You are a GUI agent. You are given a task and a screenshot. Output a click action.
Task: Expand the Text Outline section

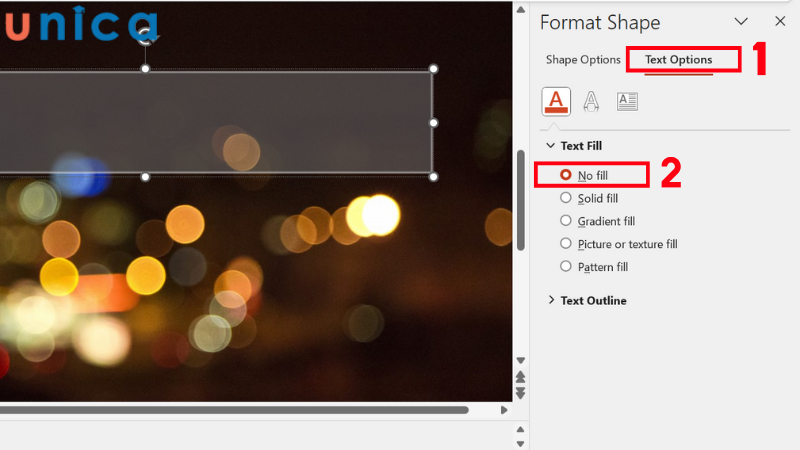pos(550,300)
